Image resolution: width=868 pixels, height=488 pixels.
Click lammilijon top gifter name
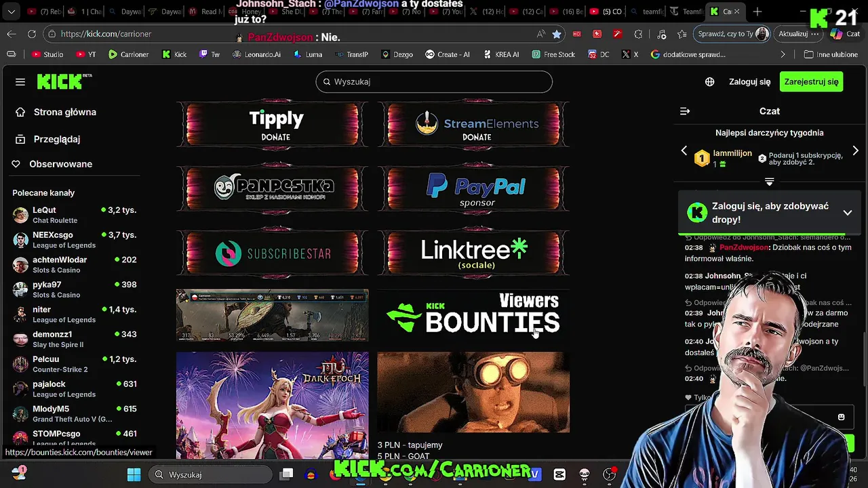click(732, 154)
